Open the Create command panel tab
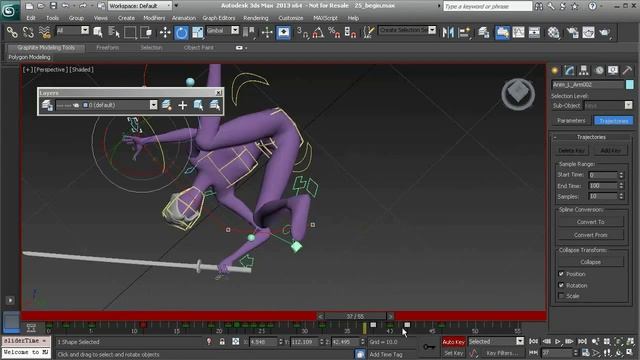 555,70
